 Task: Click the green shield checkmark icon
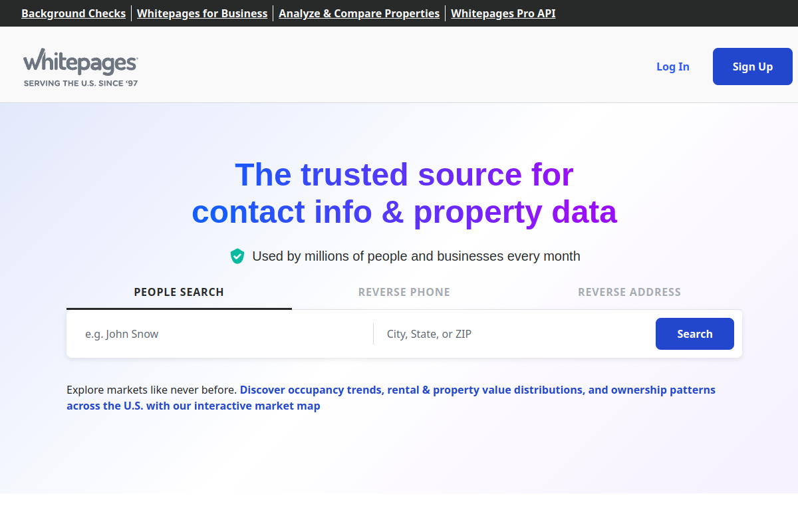tap(237, 256)
